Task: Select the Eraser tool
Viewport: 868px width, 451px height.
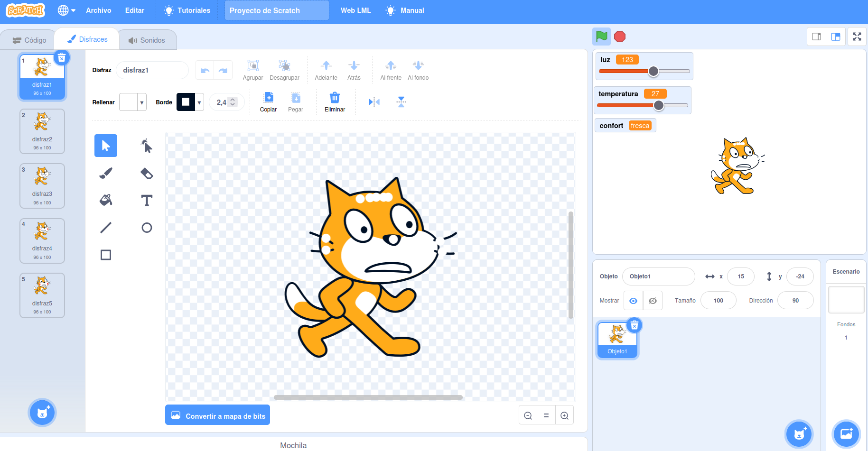Action: click(147, 173)
